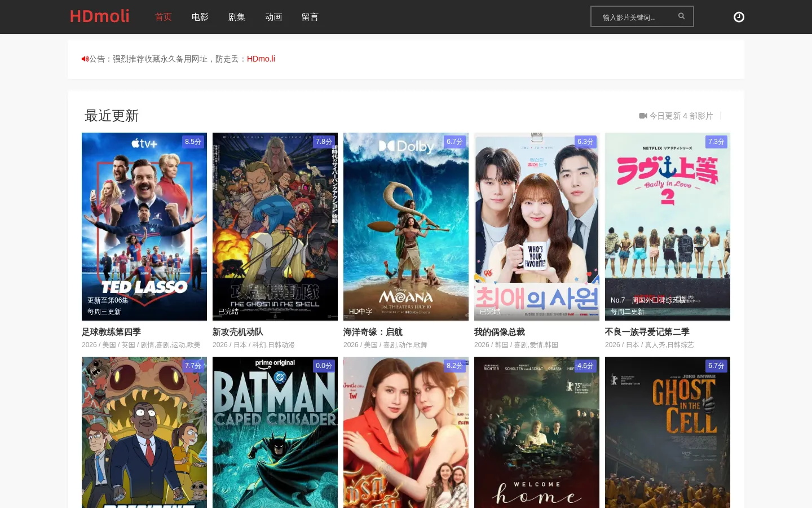812x508 pixels.
Task: Click the 6.3分 rating badge
Action: pyautogui.click(x=585, y=142)
